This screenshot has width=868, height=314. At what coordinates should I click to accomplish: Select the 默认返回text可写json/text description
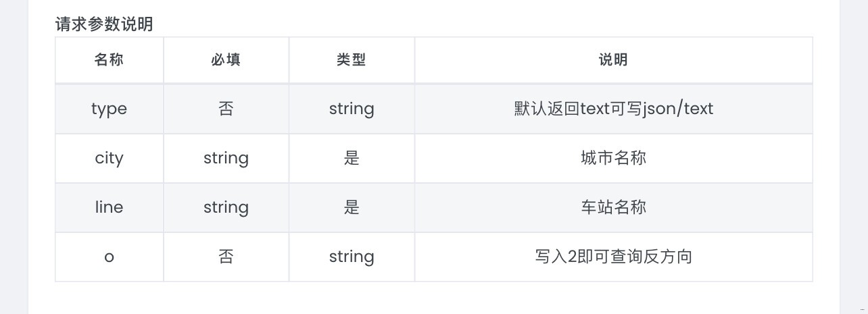613,109
